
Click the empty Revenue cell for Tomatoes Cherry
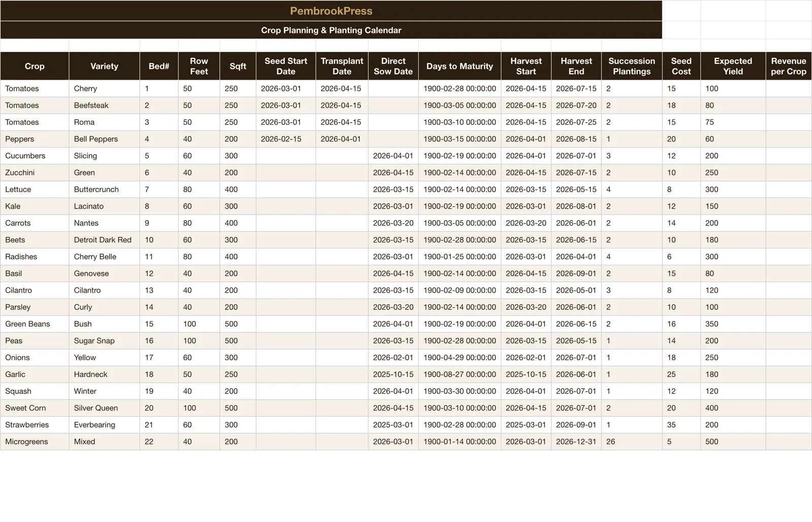789,88
